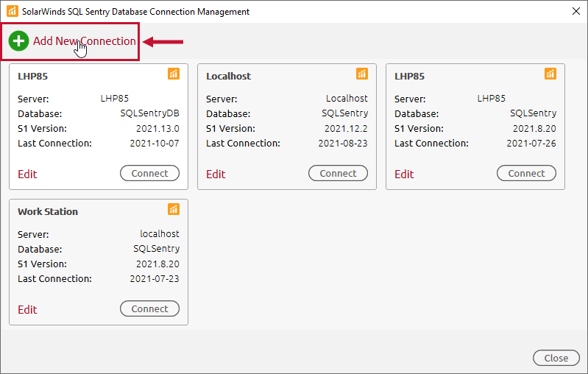Click the orange icon on the SQLSentryDB card
Image resolution: width=588 pixels, height=374 pixels.
174,74
